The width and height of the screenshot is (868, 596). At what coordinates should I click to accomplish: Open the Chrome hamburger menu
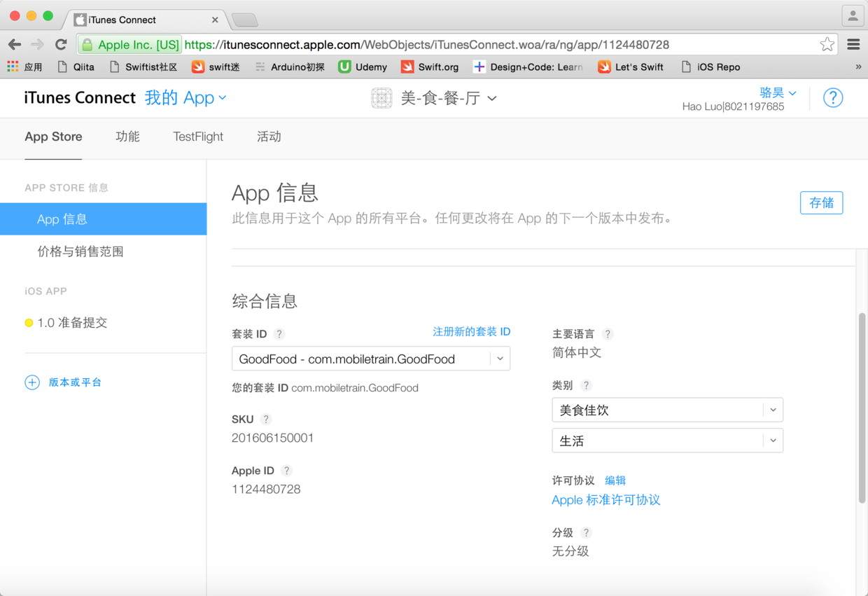click(853, 45)
